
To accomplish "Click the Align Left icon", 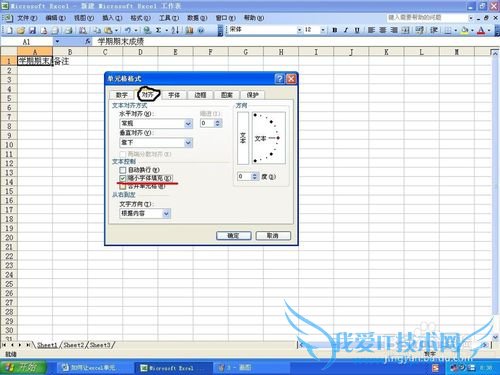I will pyautogui.click(x=371, y=30).
